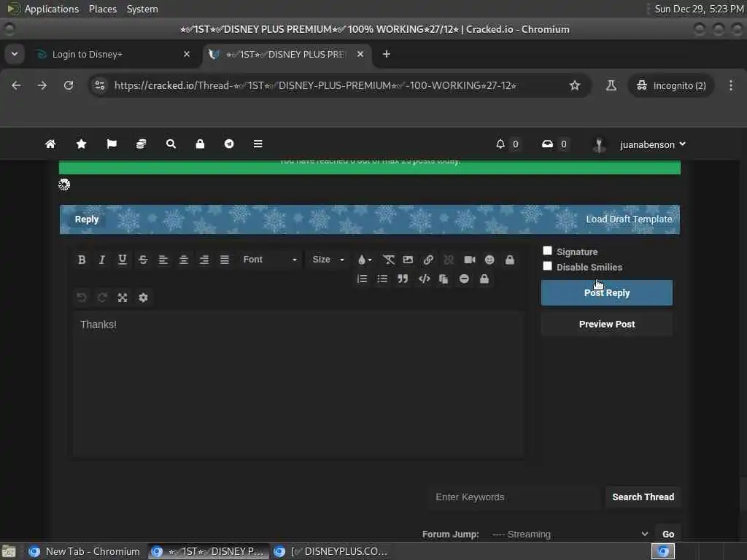Insert a code block
Viewport: 747px width, 560px height.
(x=424, y=279)
